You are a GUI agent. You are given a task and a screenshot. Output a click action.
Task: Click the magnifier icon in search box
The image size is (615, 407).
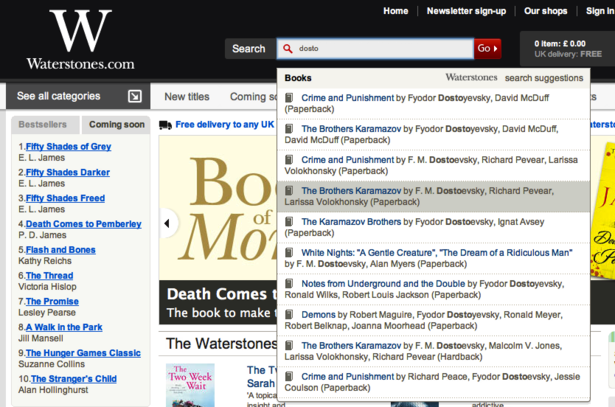click(x=288, y=48)
